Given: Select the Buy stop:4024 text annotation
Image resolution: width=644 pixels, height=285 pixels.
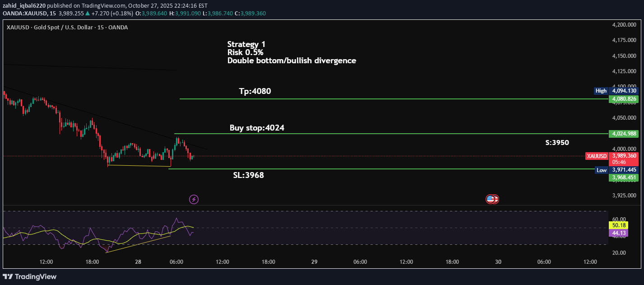Looking at the screenshot, I should point(257,128).
